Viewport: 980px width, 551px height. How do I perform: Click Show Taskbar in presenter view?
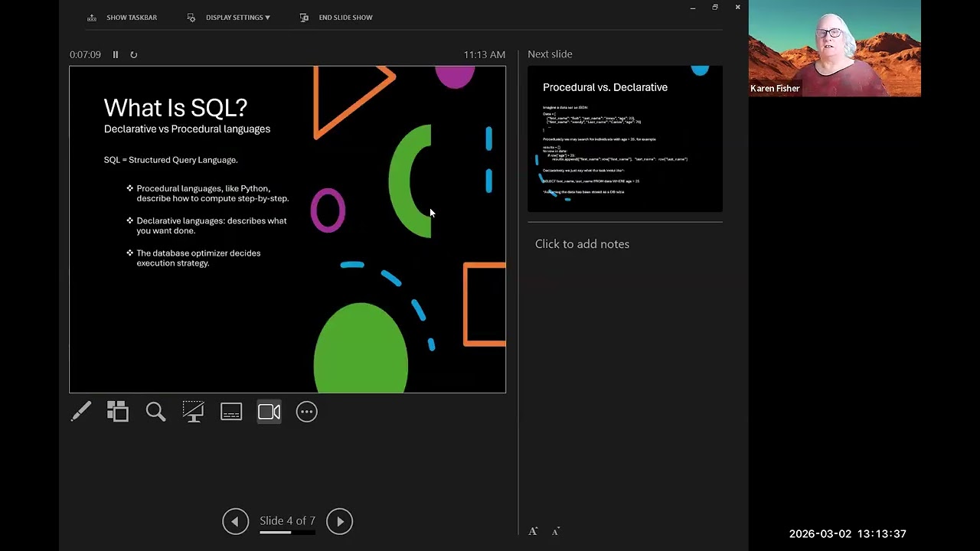(x=122, y=17)
